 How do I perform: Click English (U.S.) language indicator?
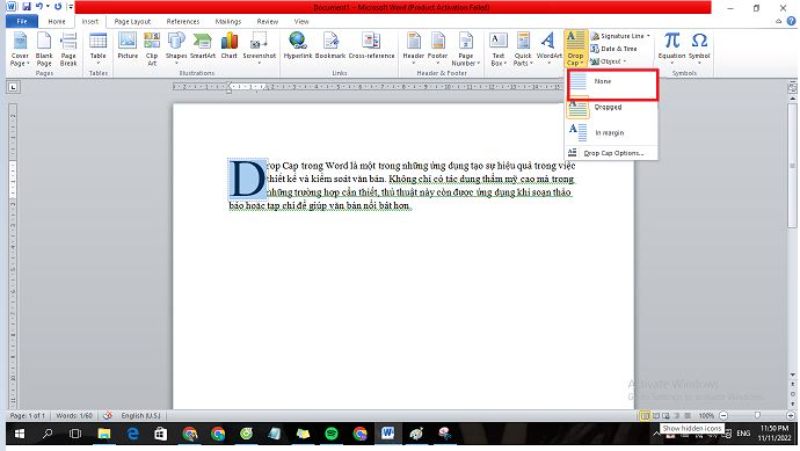pyautogui.click(x=141, y=416)
